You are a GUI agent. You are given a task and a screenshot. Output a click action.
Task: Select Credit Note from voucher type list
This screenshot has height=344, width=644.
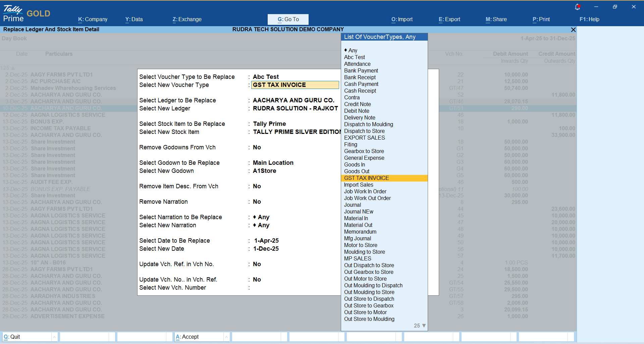tap(357, 104)
